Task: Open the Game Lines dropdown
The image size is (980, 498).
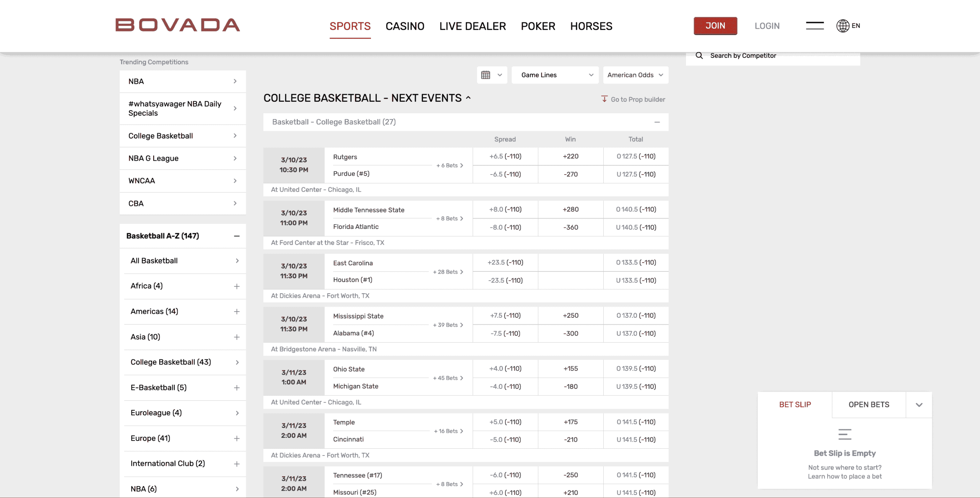Action: click(x=555, y=75)
